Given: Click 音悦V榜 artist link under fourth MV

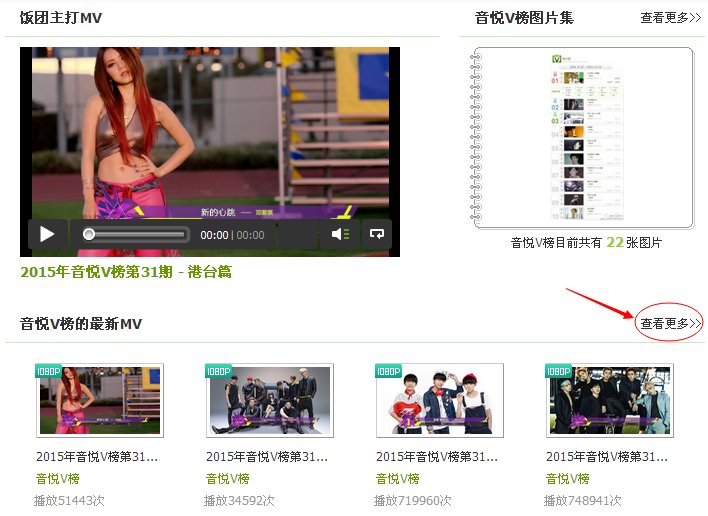Looking at the screenshot, I should tap(568, 478).
